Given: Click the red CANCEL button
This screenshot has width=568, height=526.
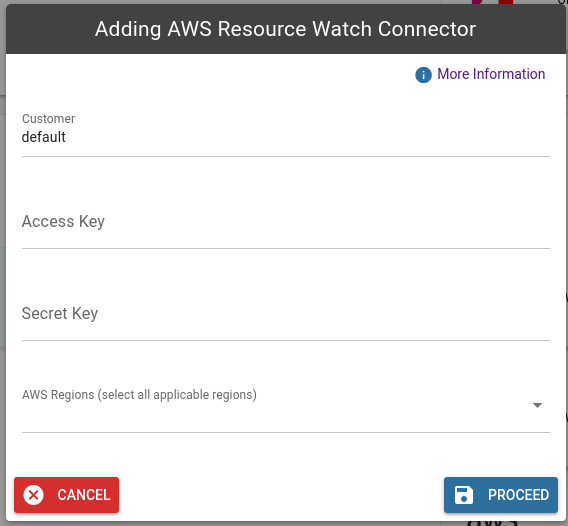Looking at the screenshot, I should (x=67, y=495).
